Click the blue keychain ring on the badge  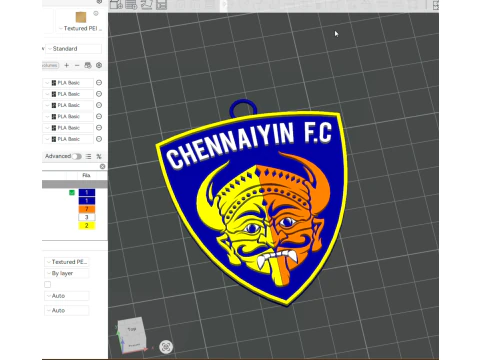pos(243,107)
